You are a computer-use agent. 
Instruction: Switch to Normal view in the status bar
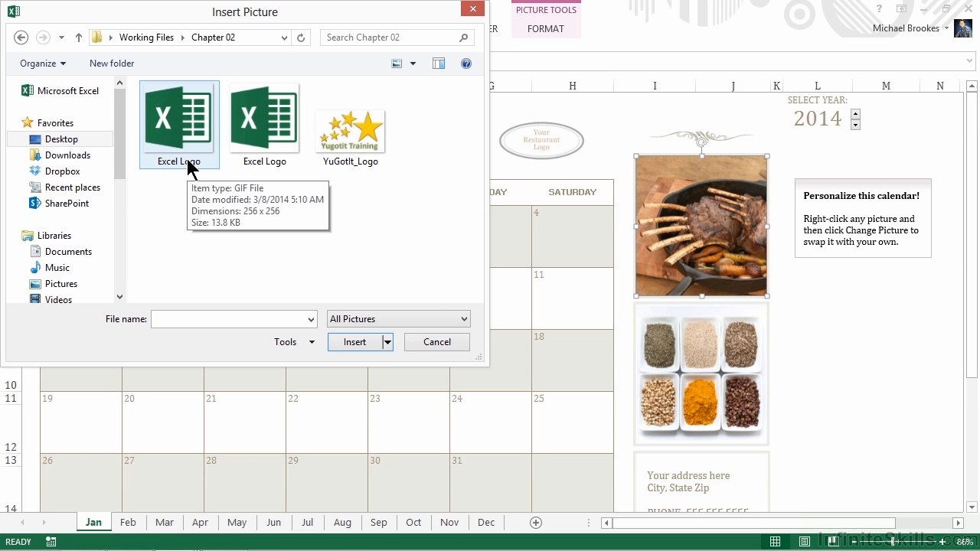tap(776, 542)
